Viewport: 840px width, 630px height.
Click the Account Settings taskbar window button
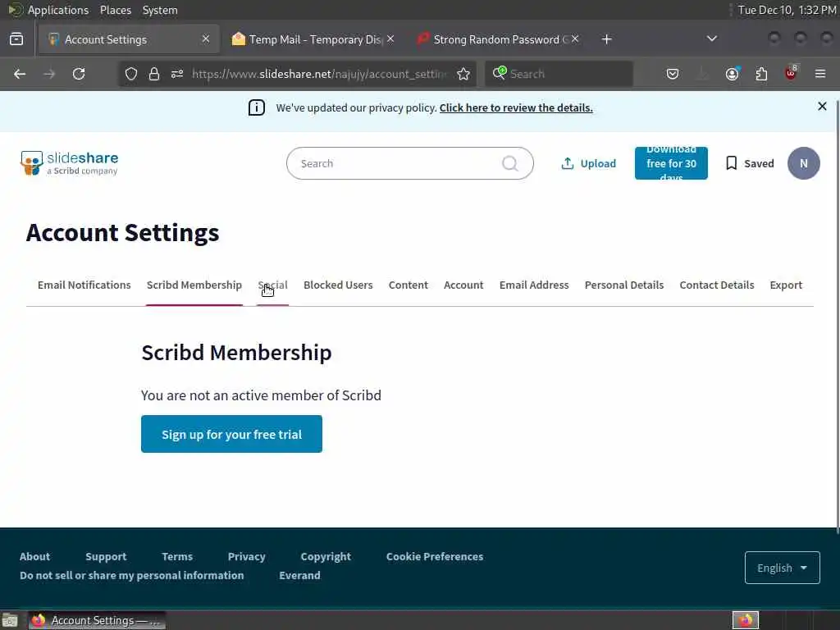[97, 621]
